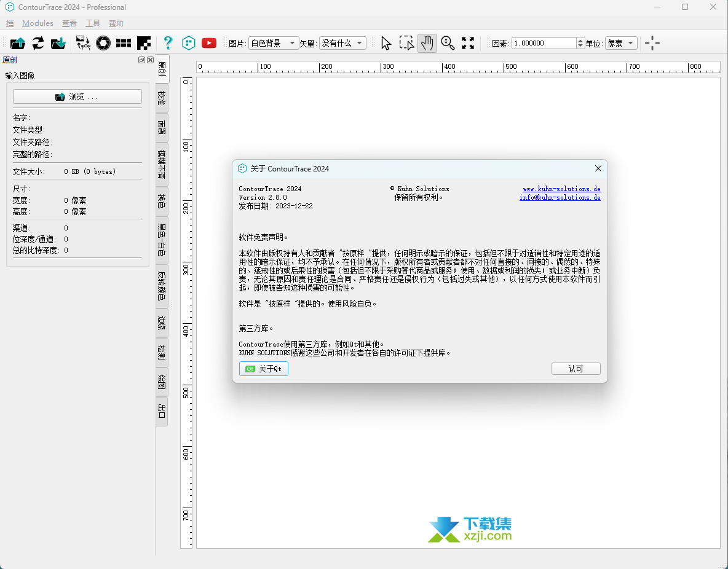Viewport: 728px width, 569px height.
Task: Switch to the 反转颜色 vertical tab
Action: click(x=162, y=286)
